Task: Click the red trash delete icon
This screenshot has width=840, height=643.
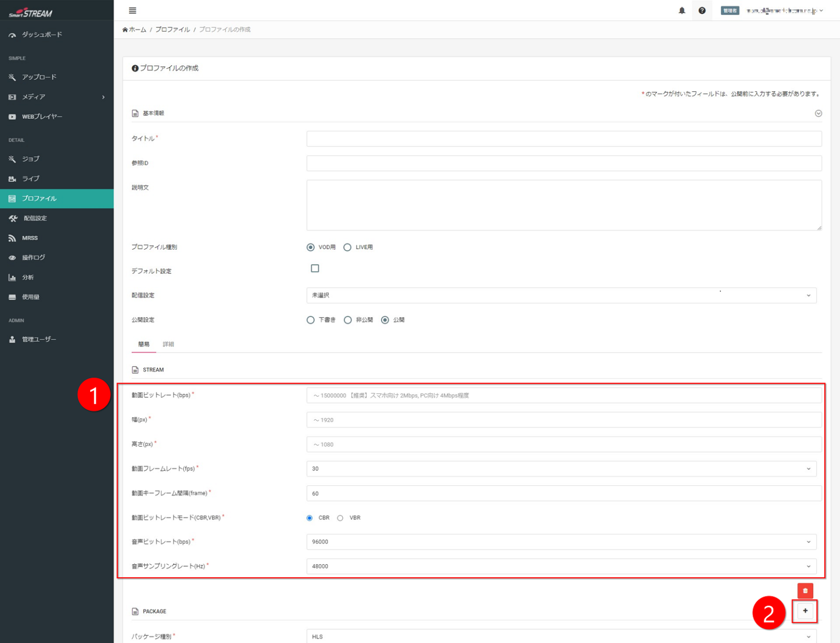Action: pos(805,590)
